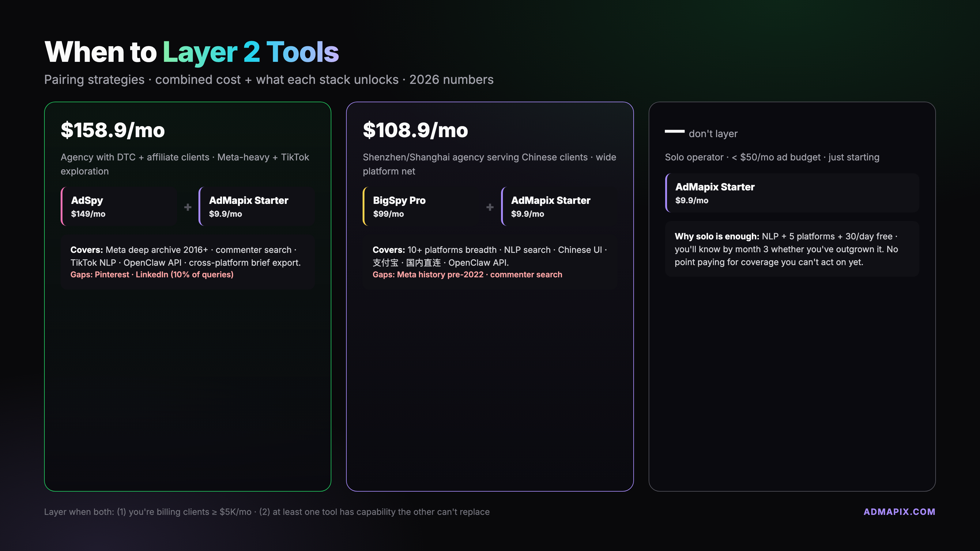Open the ADMAPIX.COM link
The image size is (980, 551).
pos(899,512)
